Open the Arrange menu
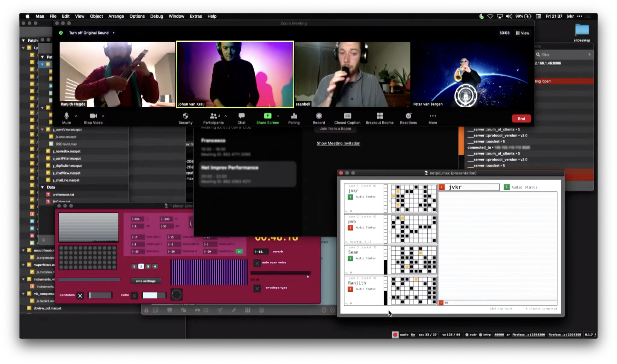This screenshot has width=617, height=364. (116, 16)
